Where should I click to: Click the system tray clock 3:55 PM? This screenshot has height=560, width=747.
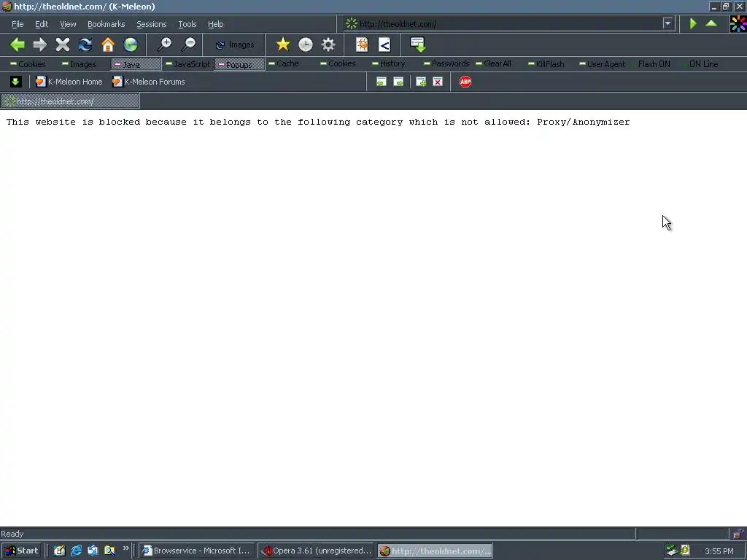[x=719, y=551]
